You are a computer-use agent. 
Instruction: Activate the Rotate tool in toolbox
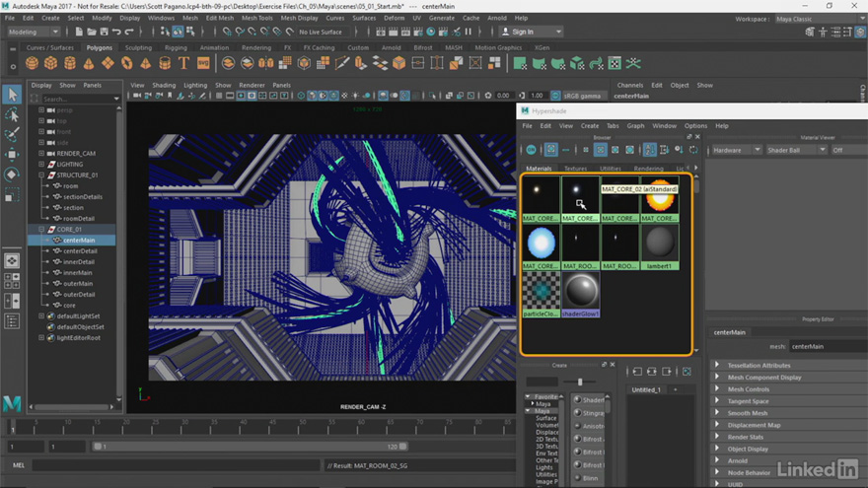coord(12,174)
